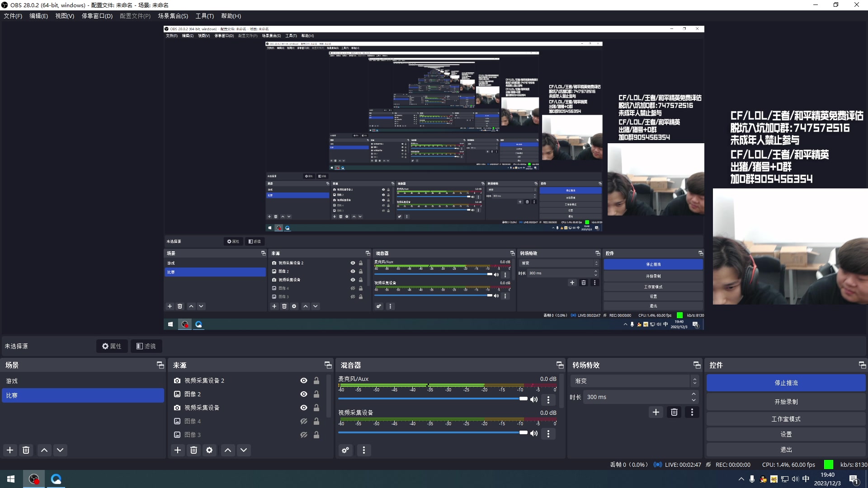Hide 视频采集设备 2 source visibility
The image size is (868, 488).
304,380
